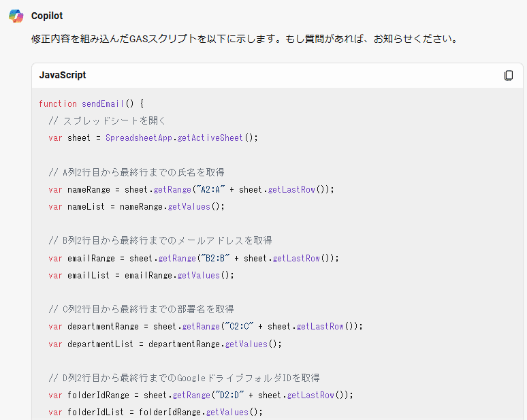
Task: Click the A列 comment about names
Action: point(136,172)
